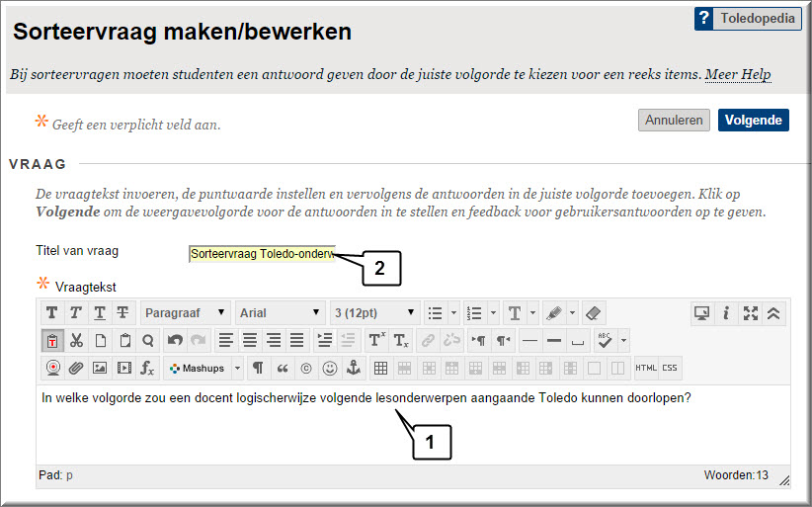Insert an anchor
Viewport: 812px width, 507px height.
coord(354,369)
